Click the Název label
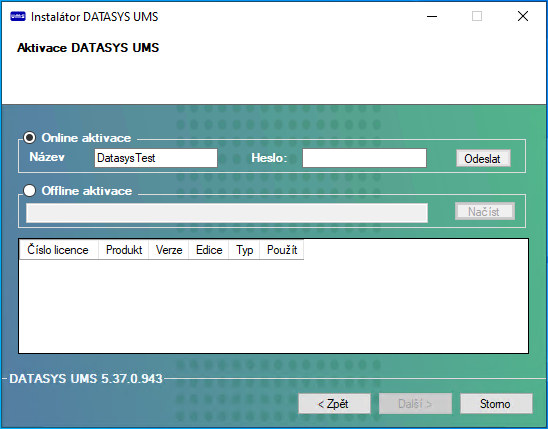The height and width of the screenshot is (429, 548). (x=47, y=157)
